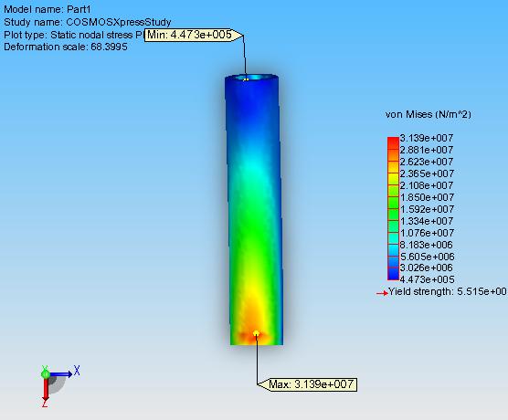Viewport: 508px width, 420px height.
Task: Click the minimum stress node marker at tube top
Action: [x=246, y=79]
